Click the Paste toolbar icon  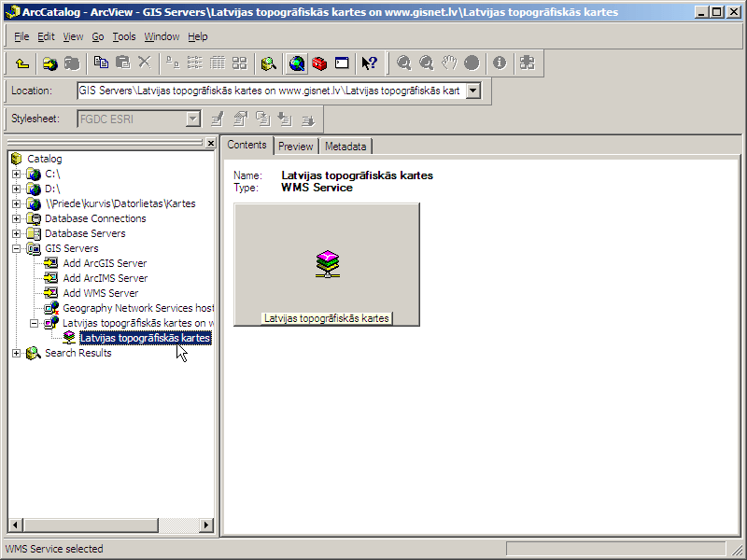[x=123, y=63]
